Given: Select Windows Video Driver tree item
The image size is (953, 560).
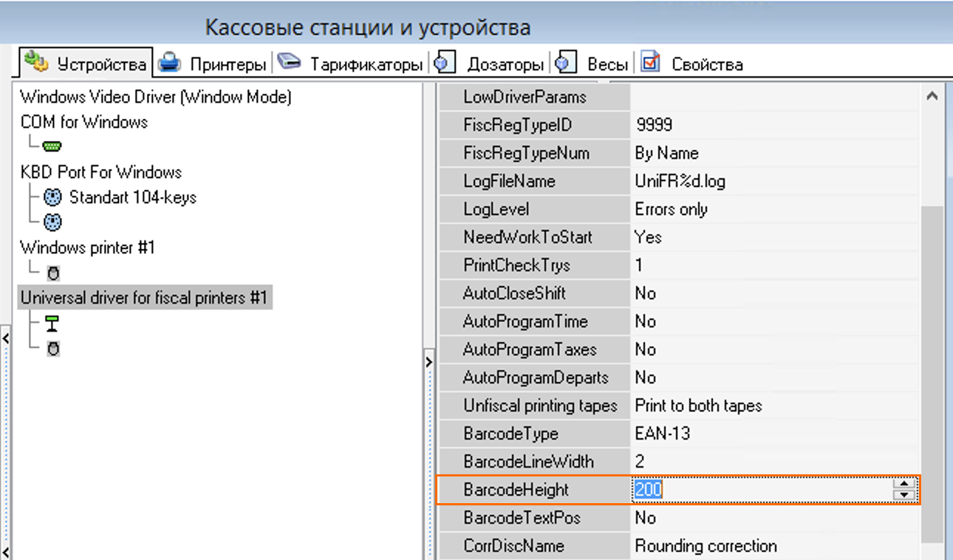Looking at the screenshot, I should point(156,97).
